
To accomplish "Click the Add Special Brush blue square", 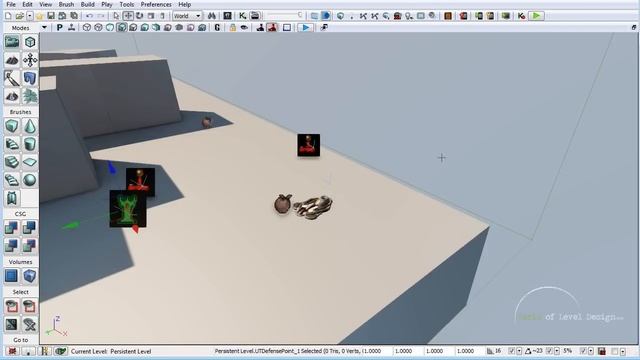I will pyautogui.click(x=12, y=276).
